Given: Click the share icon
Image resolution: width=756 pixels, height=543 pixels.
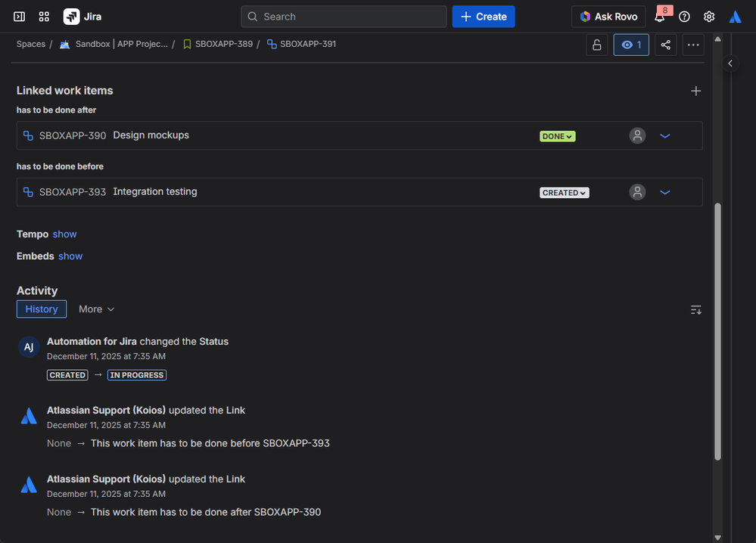Looking at the screenshot, I should [666, 45].
